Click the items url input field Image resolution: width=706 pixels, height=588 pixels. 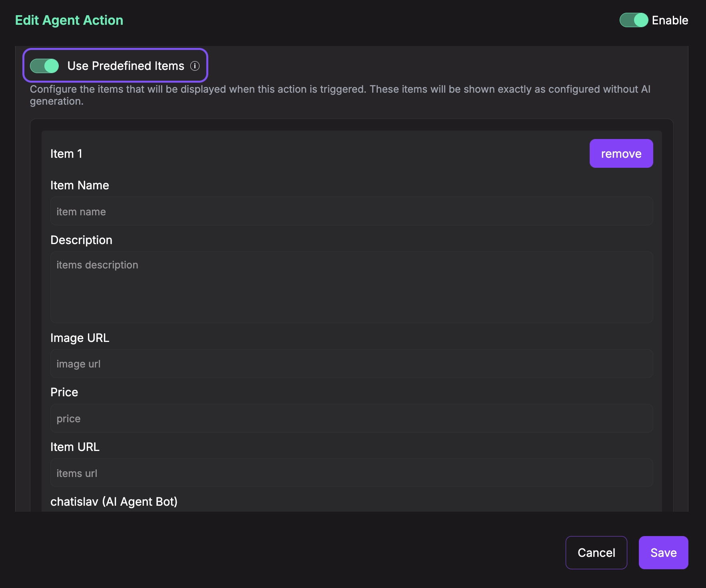[351, 473]
